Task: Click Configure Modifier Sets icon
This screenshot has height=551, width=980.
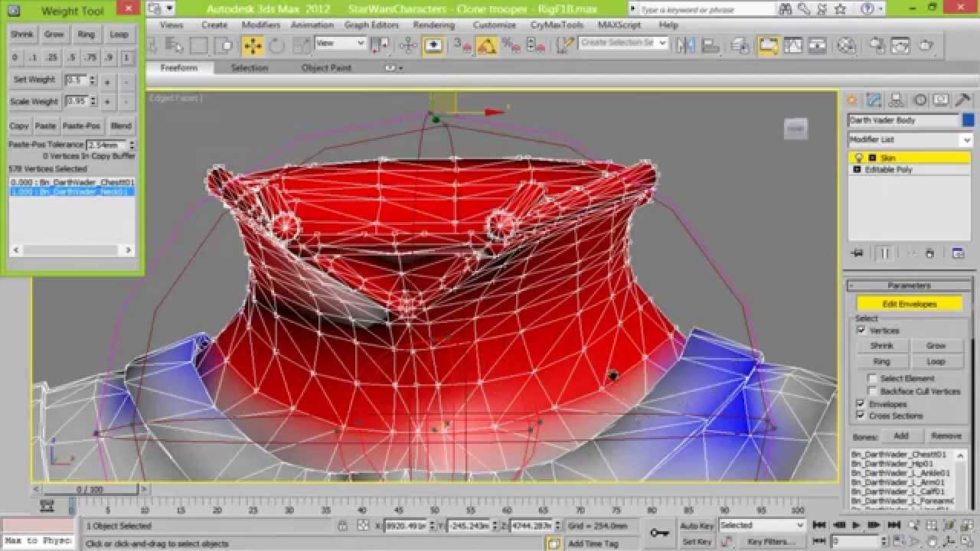Action: click(958, 253)
